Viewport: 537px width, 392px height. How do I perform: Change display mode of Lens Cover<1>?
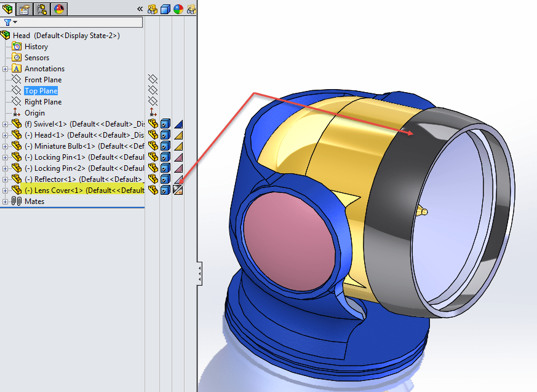165,190
